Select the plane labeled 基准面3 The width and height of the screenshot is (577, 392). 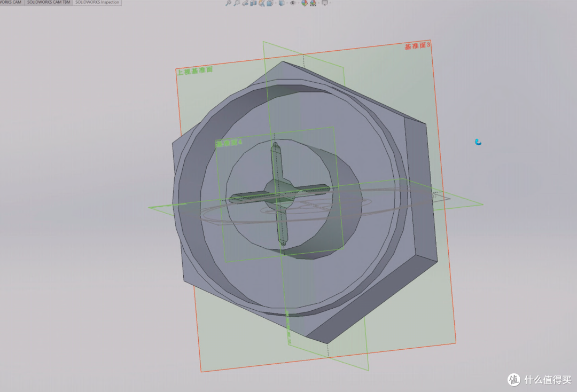coord(417,46)
